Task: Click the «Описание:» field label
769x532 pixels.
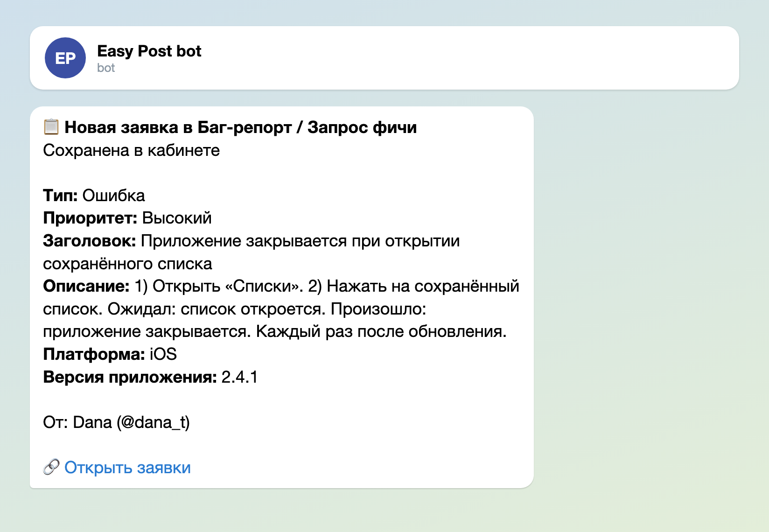Action: click(86, 286)
